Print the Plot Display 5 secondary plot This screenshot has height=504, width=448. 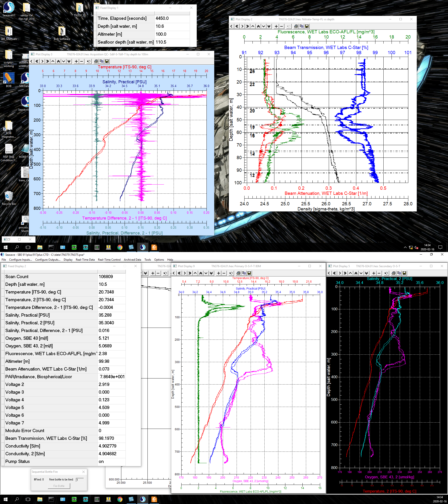[x=393, y=273]
